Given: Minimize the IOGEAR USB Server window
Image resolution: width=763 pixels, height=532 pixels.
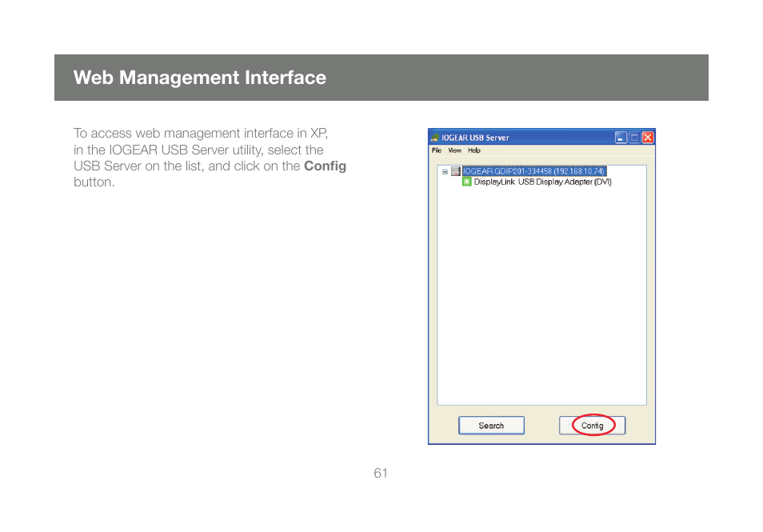Looking at the screenshot, I should tap(621, 138).
